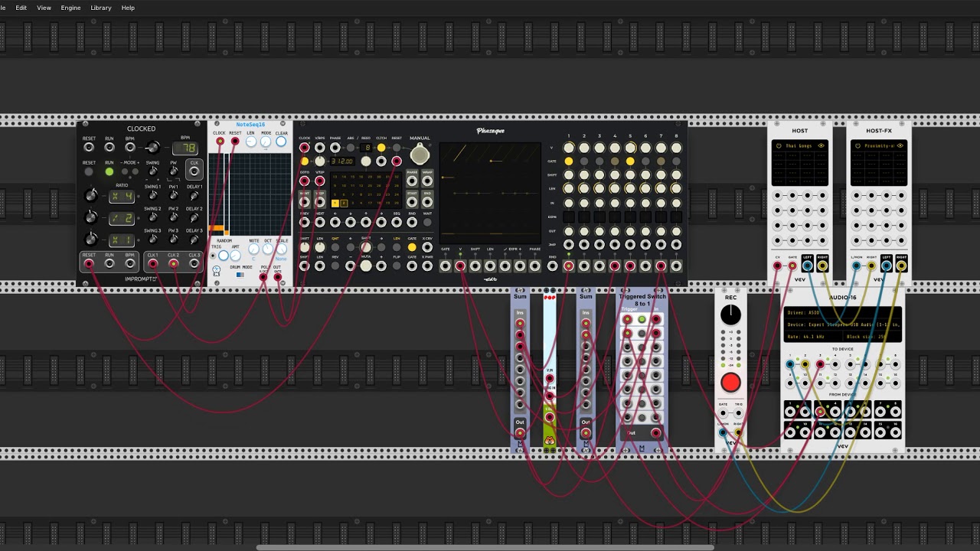980x551 pixels.
Task: Toggle the green RUN button on Clocked
Action: 109,172
